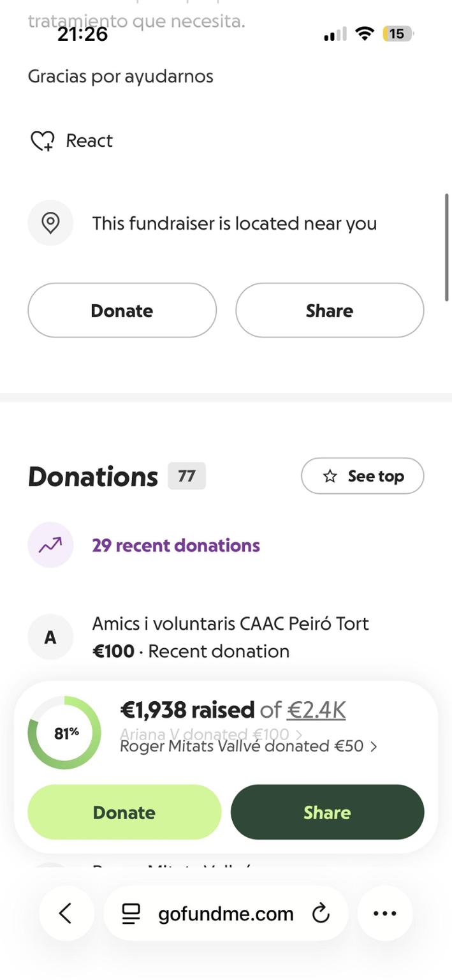Tap the 'A' donor avatar
Image resolution: width=452 pixels, height=980 pixels.
(x=50, y=637)
